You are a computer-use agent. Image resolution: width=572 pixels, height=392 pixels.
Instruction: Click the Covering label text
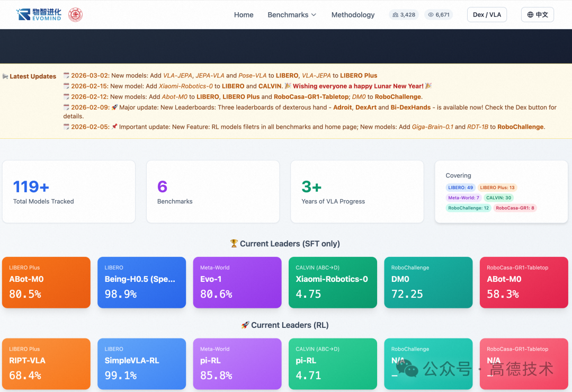[x=458, y=175]
